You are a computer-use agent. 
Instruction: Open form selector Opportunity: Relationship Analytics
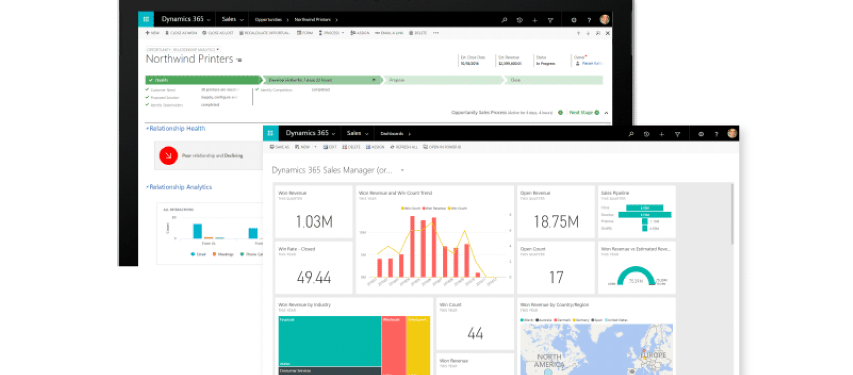click(183, 50)
